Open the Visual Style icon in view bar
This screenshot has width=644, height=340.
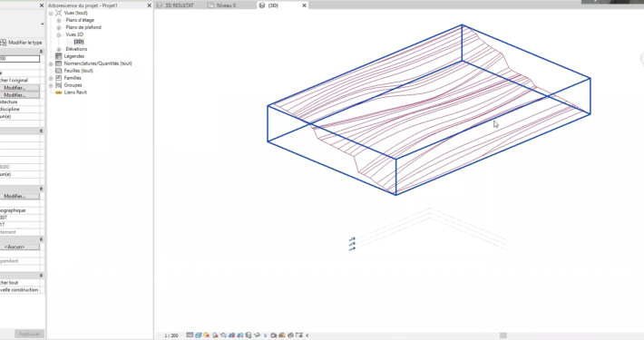pos(199,335)
